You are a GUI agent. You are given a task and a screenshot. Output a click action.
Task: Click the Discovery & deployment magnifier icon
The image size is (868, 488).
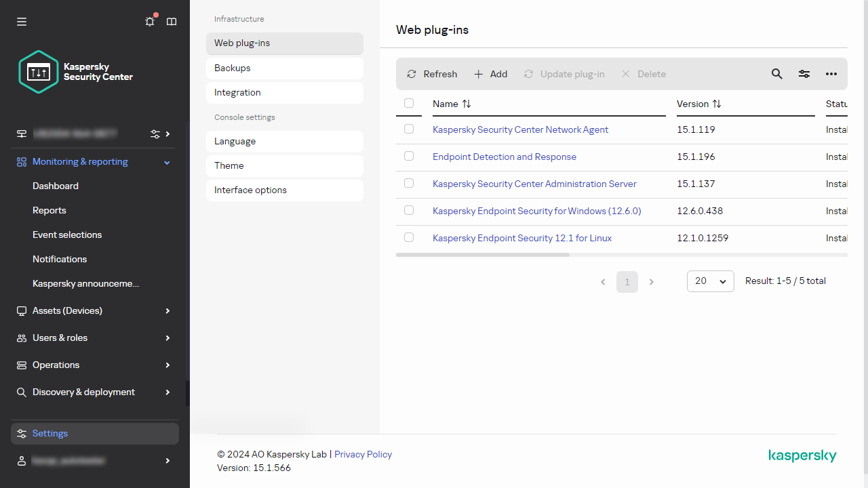(x=22, y=392)
